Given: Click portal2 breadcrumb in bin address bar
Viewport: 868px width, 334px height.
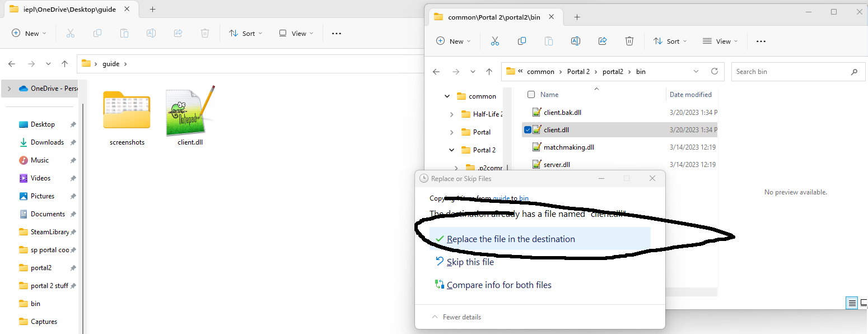Looking at the screenshot, I should [x=614, y=72].
